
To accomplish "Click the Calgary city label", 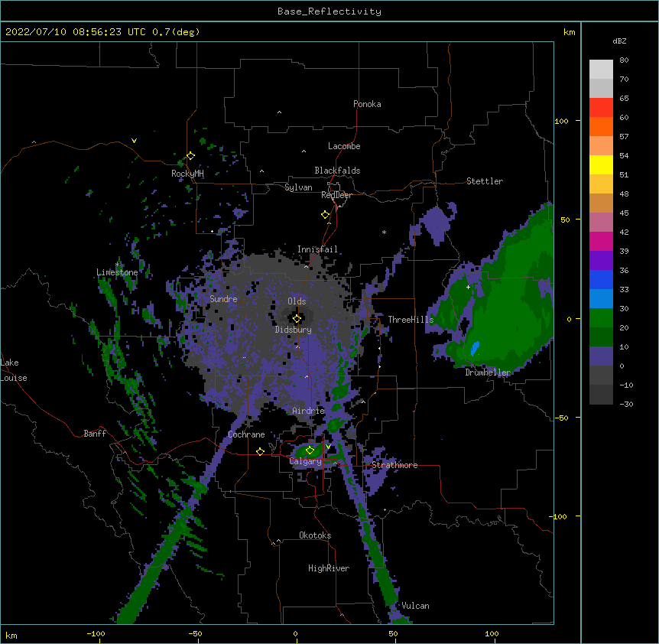I will (306, 461).
